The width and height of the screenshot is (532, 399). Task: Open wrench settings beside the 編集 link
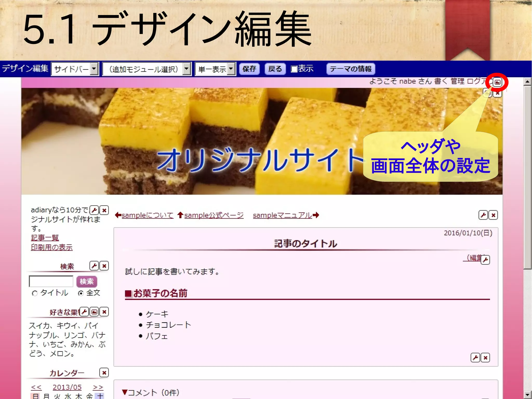tap(485, 260)
